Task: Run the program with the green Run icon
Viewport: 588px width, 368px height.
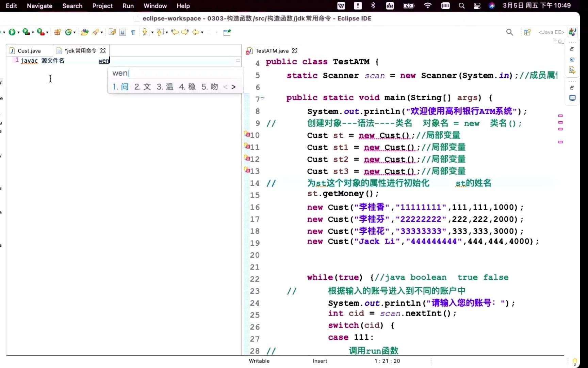Action: (13, 32)
